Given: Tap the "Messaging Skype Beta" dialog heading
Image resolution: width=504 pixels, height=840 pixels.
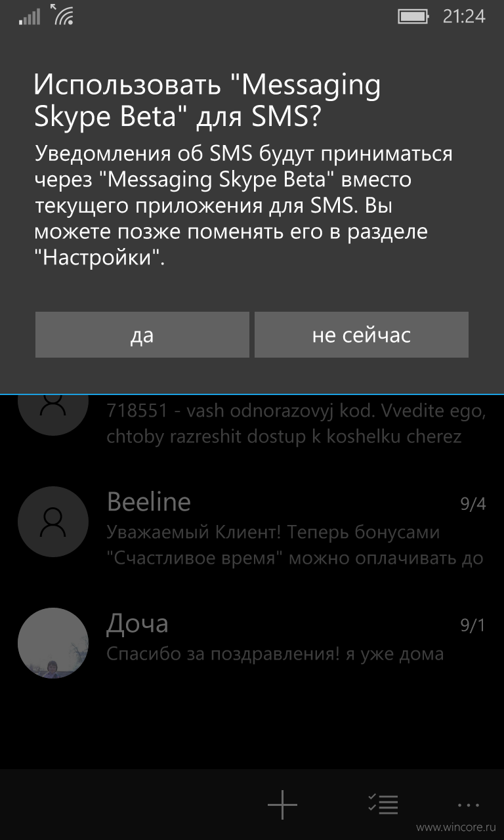Looking at the screenshot, I should (x=207, y=100).
